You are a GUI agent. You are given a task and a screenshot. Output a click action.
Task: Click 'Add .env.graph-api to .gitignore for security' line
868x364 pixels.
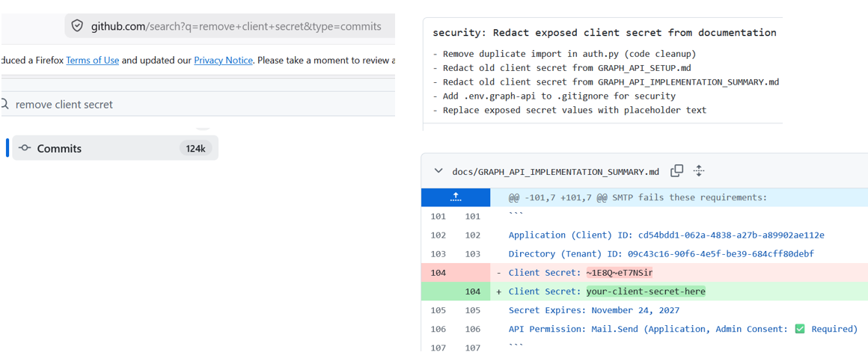click(x=554, y=96)
